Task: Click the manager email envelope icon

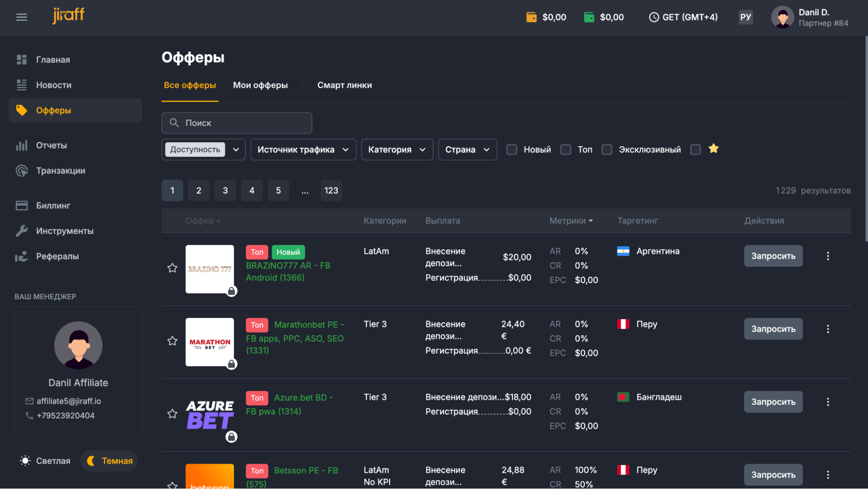Action: tap(30, 401)
